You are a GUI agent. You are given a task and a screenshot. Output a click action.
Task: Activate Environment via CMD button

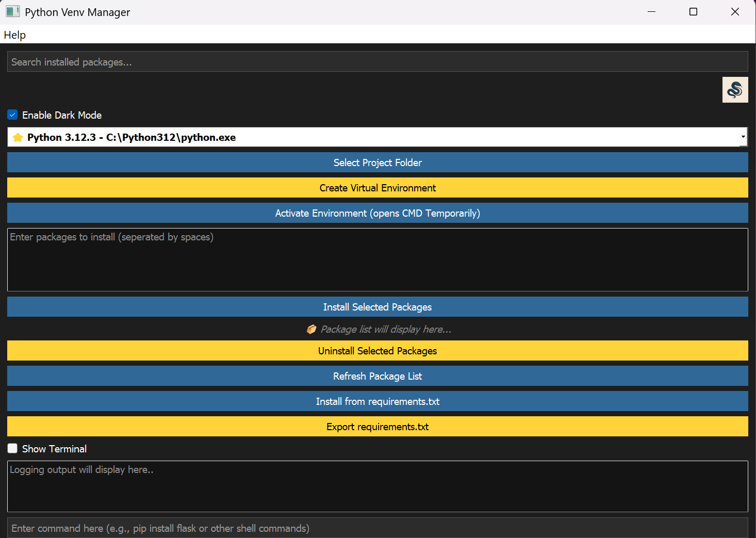click(377, 213)
